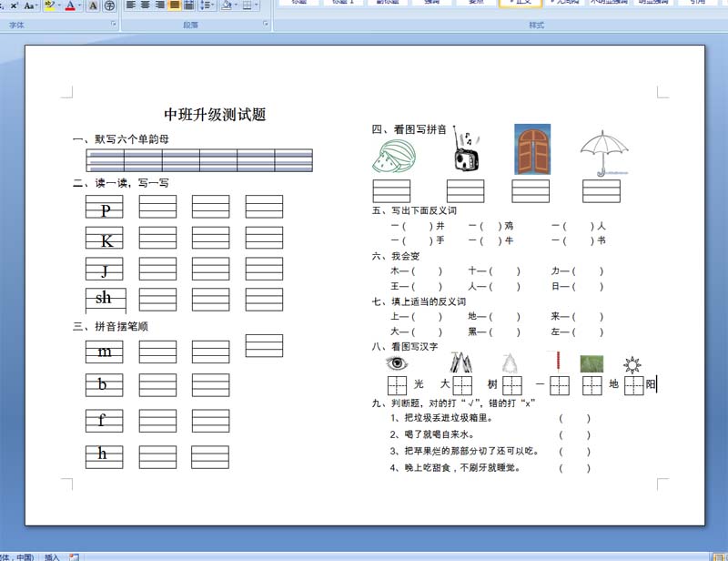Apply borders with the borders icon
Image resolution: width=728 pixels, height=561 pixels.
[247, 5]
